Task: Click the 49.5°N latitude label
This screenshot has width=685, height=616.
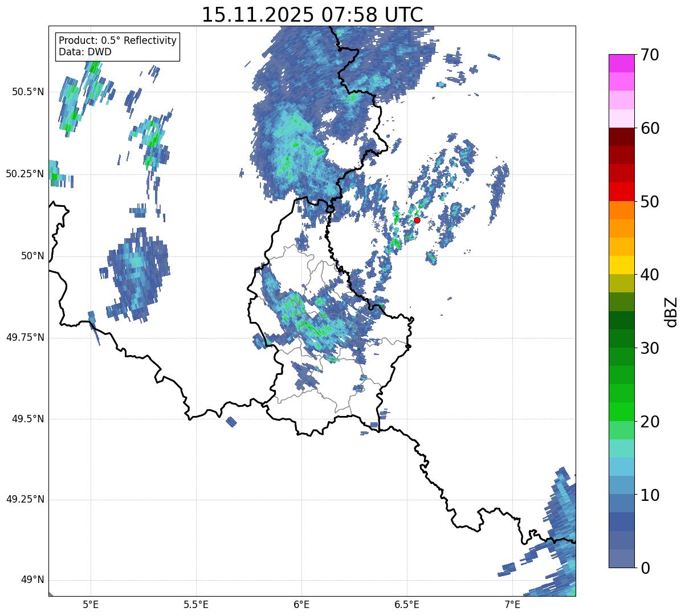Action: pos(28,419)
